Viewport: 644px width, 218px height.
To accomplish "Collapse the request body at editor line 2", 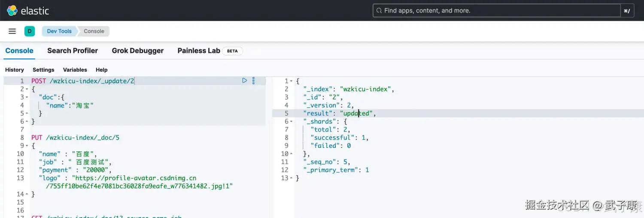I will [x=27, y=89].
